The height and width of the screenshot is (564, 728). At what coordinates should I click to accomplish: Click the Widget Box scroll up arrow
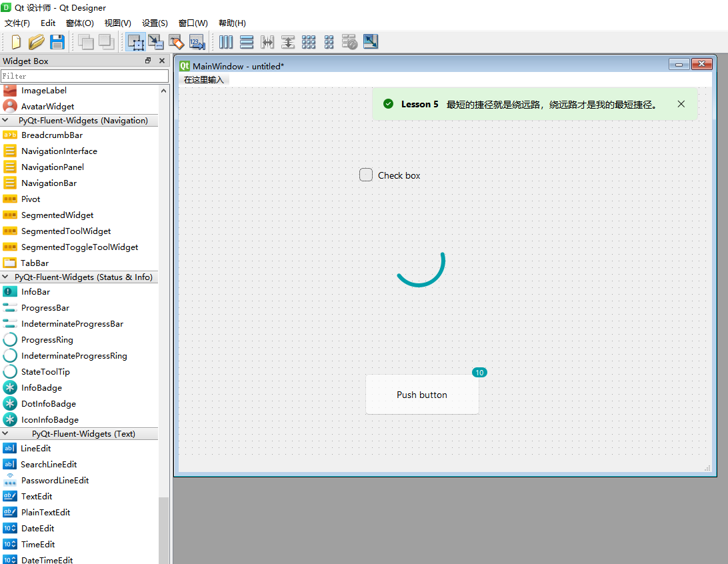pyautogui.click(x=163, y=91)
